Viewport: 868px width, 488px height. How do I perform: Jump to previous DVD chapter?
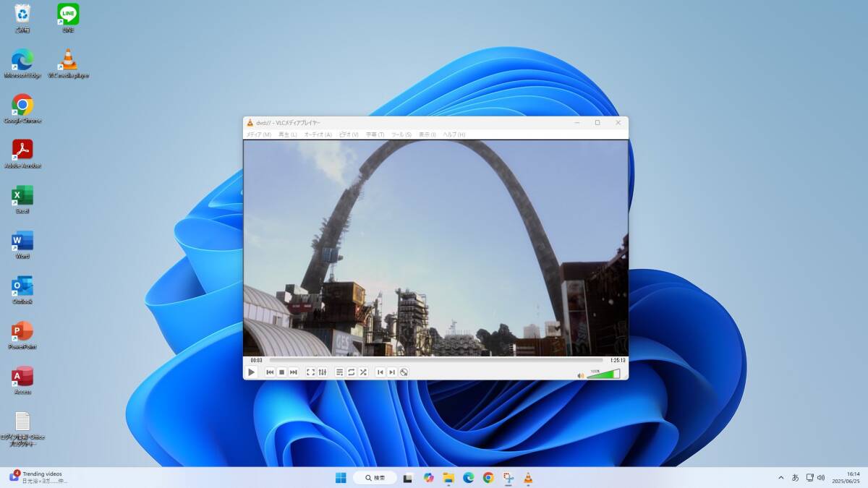pos(380,372)
